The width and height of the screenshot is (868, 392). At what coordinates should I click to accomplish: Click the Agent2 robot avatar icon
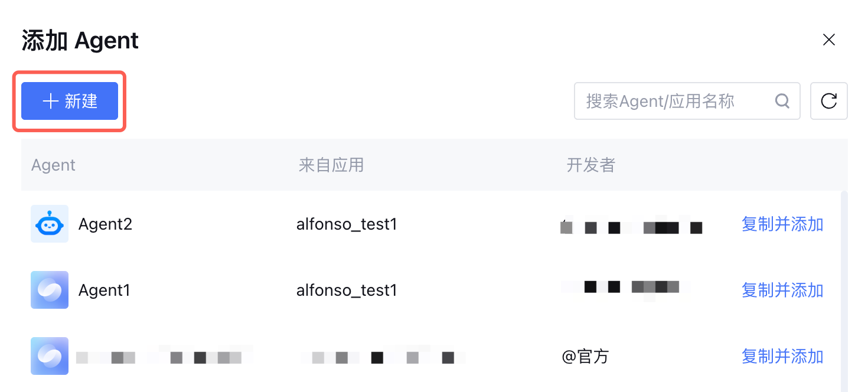click(50, 224)
